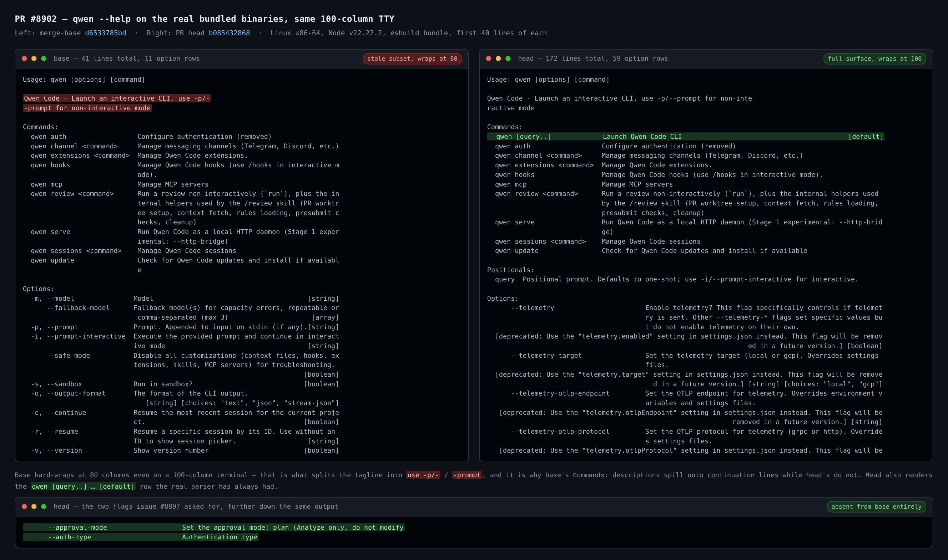This screenshot has height=560, width=948.
Task: Click the yellow dot in the base pane header
Action: tap(34, 58)
